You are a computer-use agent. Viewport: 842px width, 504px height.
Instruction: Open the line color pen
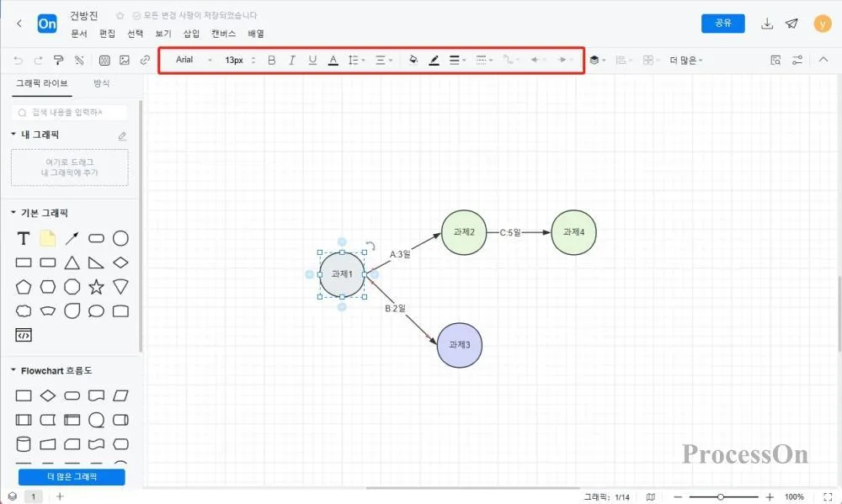434,60
